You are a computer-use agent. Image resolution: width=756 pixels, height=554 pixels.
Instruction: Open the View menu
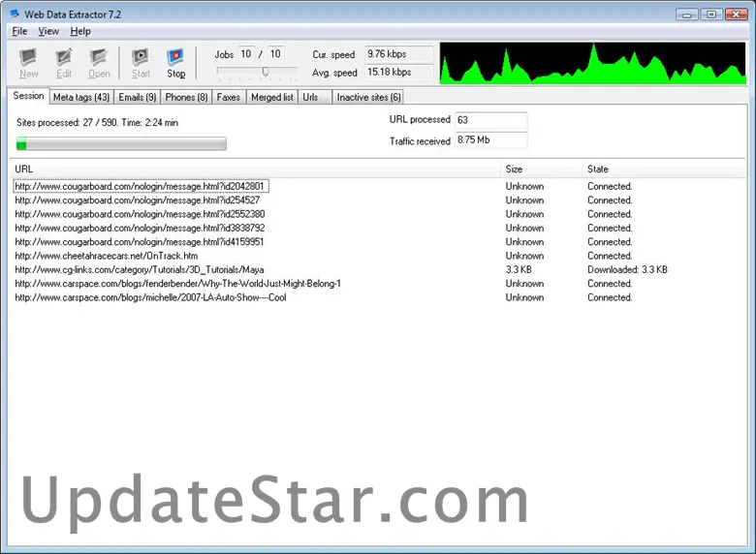click(x=48, y=31)
